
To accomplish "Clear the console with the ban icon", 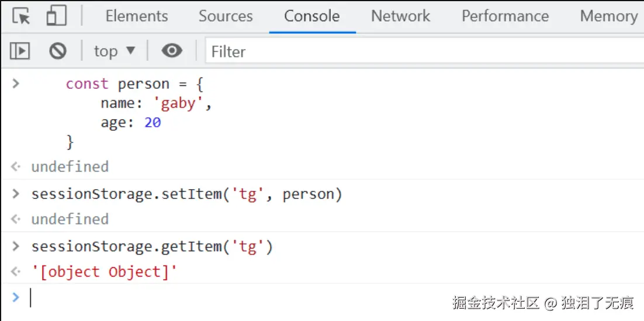I will point(58,51).
